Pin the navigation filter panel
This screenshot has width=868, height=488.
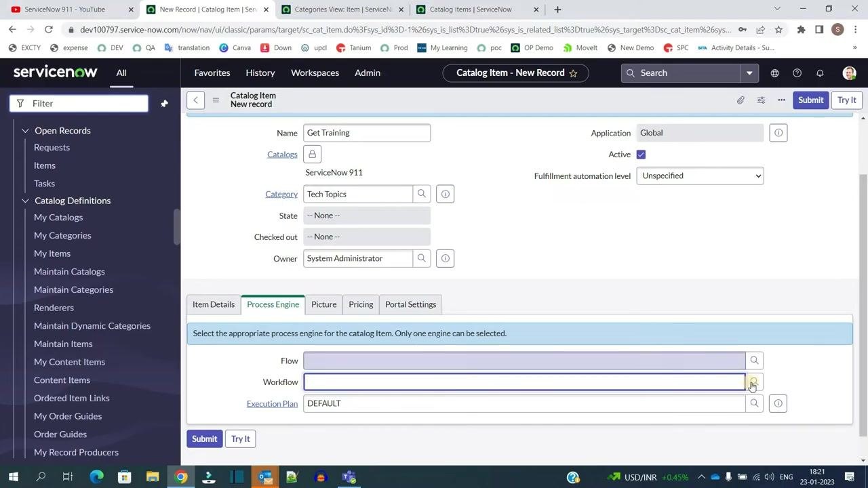[164, 104]
